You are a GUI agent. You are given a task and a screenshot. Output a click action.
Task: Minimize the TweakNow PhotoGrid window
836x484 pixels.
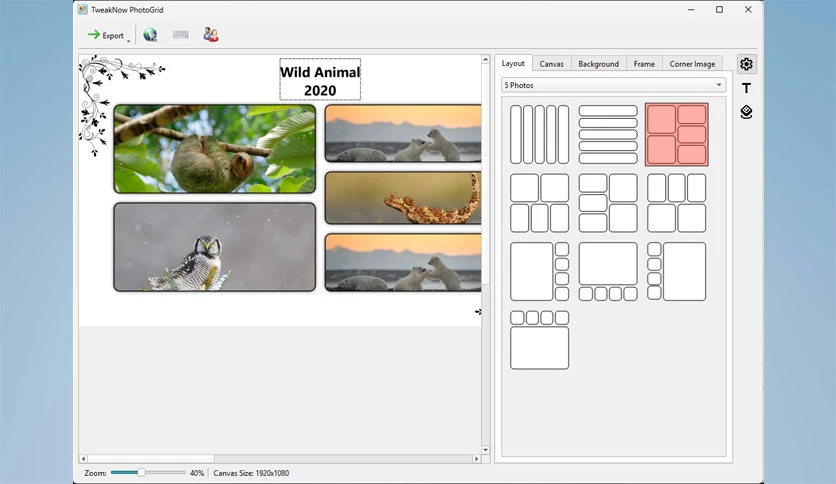pos(691,10)
